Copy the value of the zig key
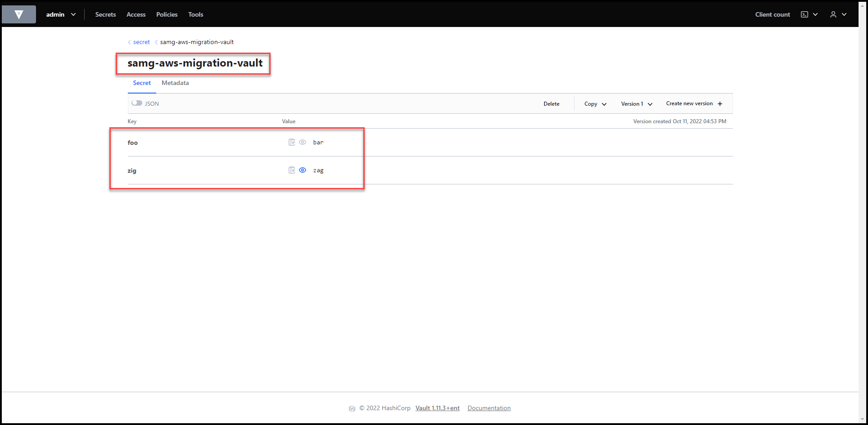This screenshot has width=868, height=425. pyautogui.click(x=292, y=170)
